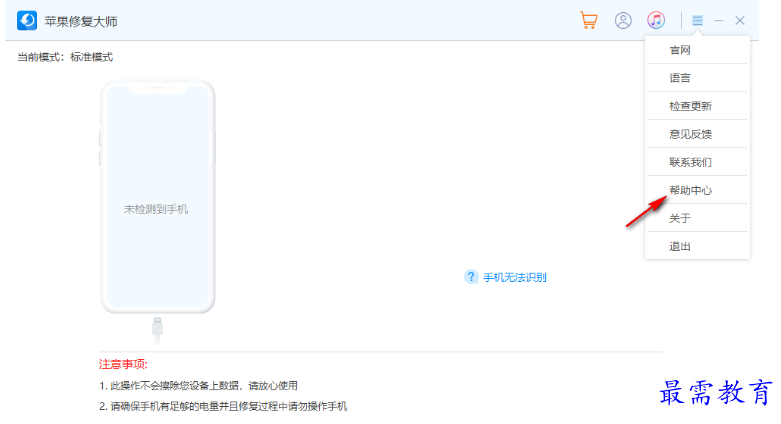Toggle the hamburger main menu icon
781x424 pixels.
pos(697,20)
